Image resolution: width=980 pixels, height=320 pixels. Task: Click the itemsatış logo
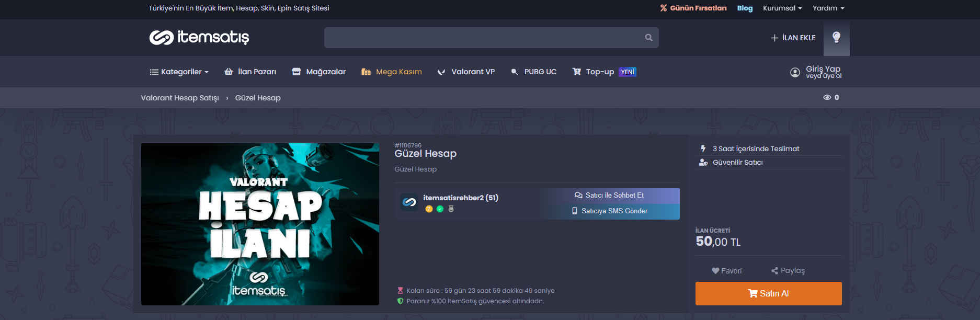199,37
